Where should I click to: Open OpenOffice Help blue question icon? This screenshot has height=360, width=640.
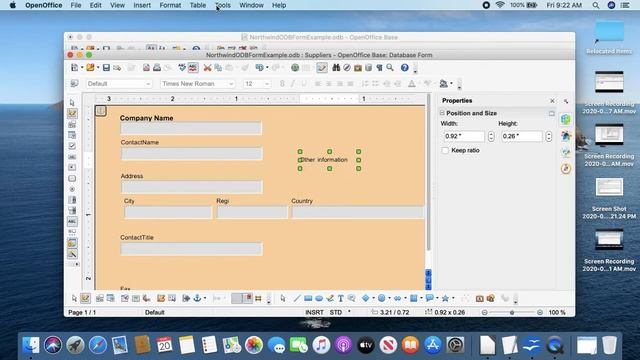coord(404,68)
